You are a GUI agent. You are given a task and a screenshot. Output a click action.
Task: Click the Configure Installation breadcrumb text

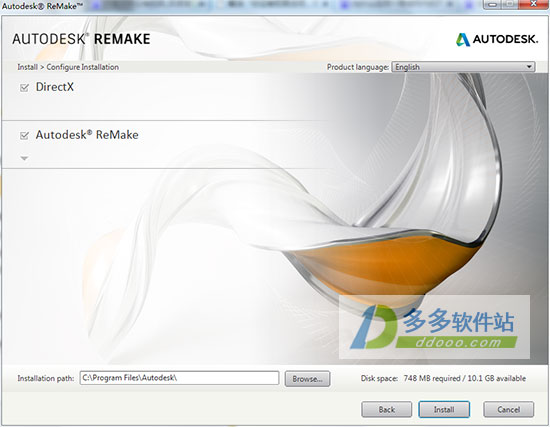[x=82, y=67]
